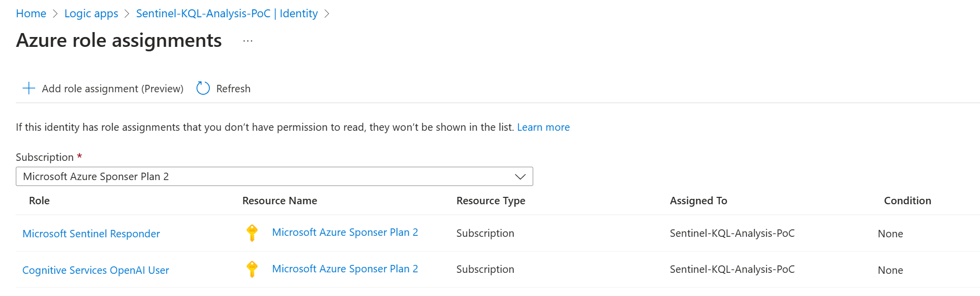Click the Learn more link

543,127
